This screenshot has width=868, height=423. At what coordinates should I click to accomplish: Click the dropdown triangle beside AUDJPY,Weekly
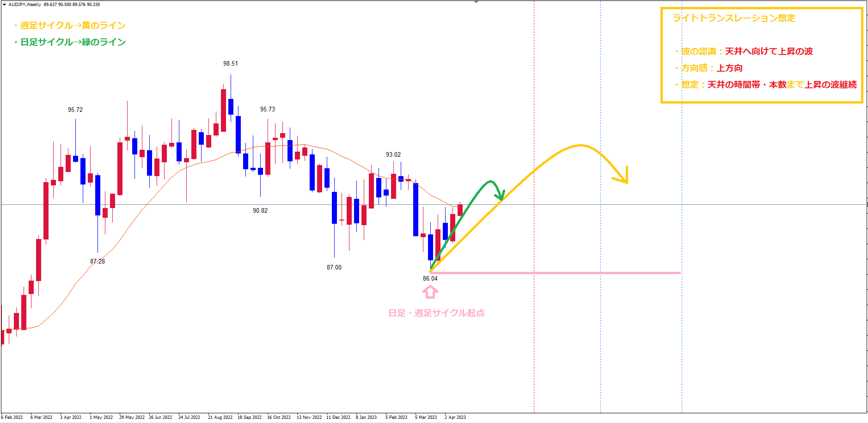[4, 5]
